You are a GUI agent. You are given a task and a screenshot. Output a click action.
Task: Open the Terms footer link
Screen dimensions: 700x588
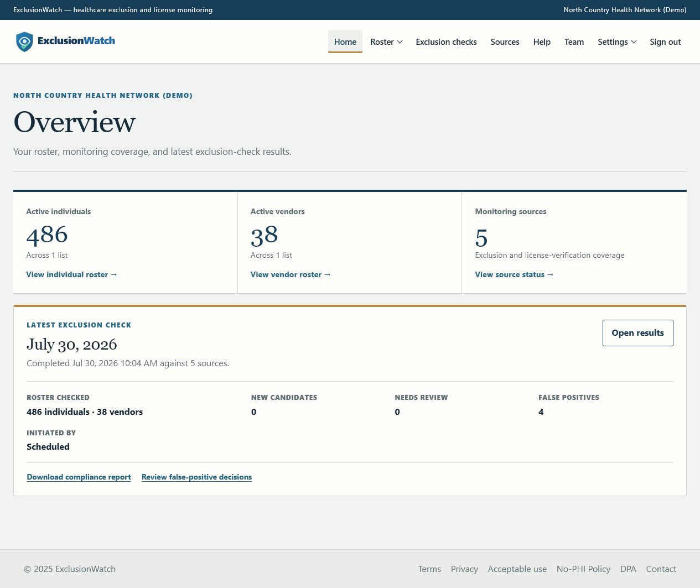tap(429, 569)
